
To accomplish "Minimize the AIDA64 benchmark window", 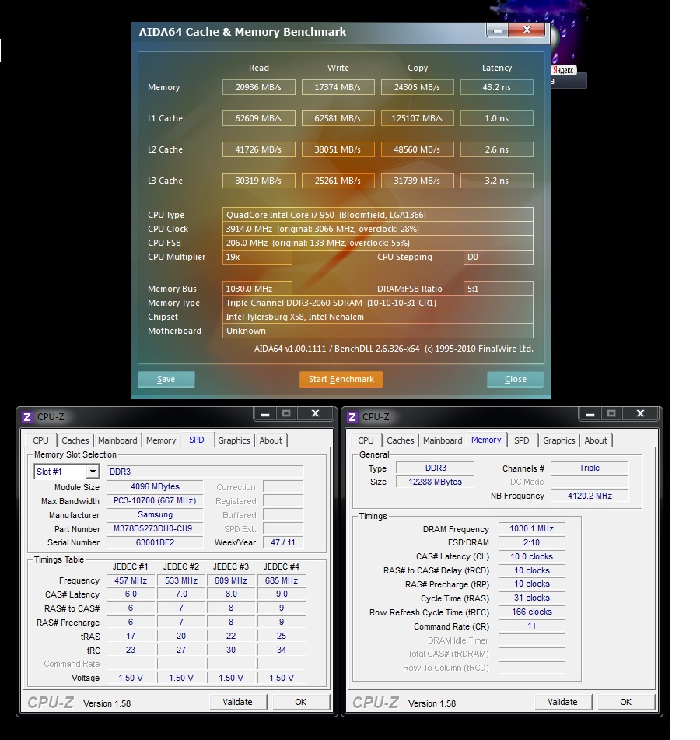I will point(497,30).
